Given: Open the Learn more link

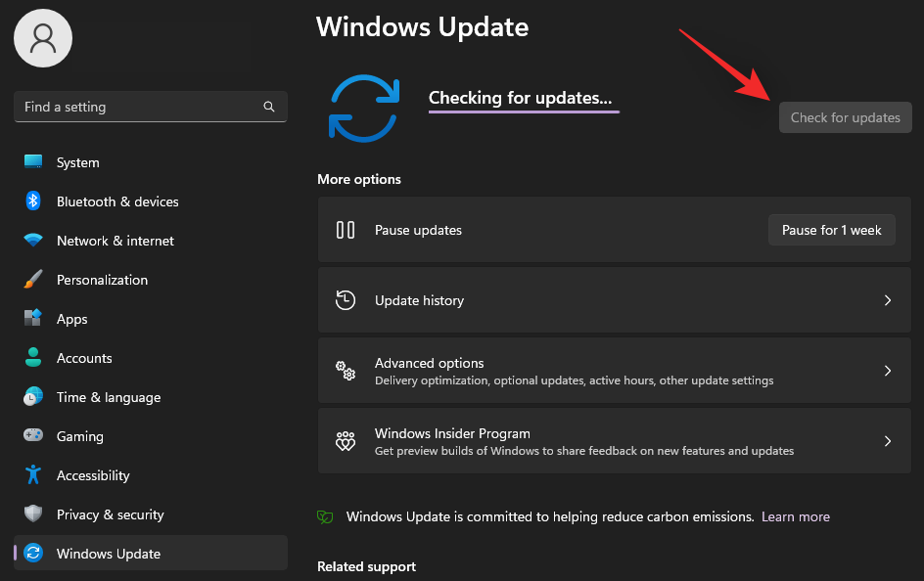Looking at the screenshot, I should click(795, 516).
